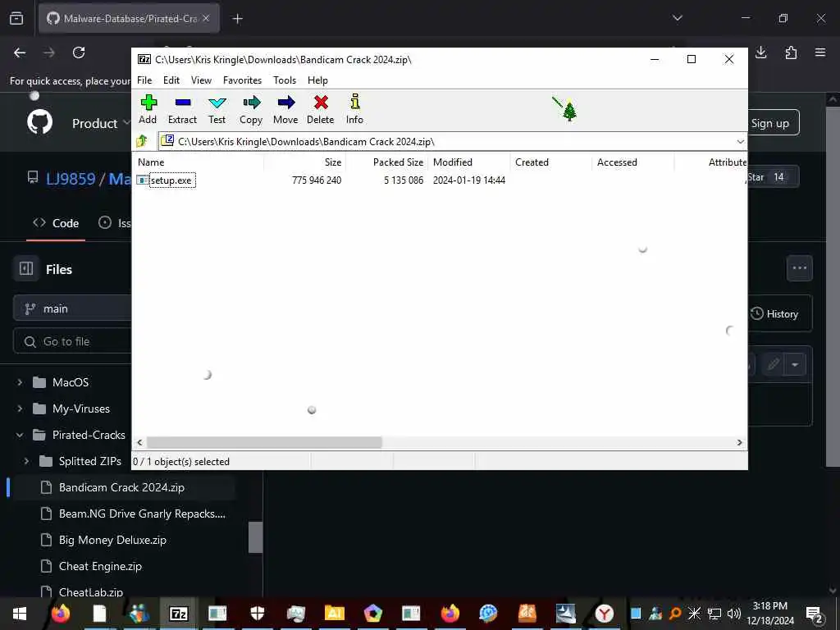
Task: Click setup.exe size value 775 946 240
Action: (x=317, y=180)
